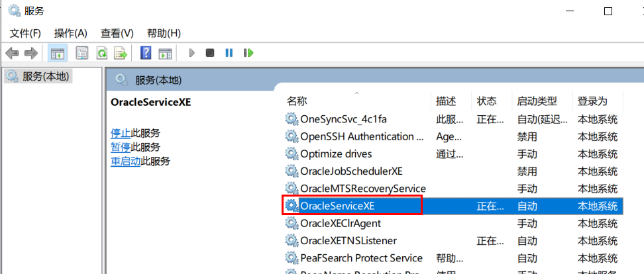644x274 pixels.
Task: Click the 重启动 link to restart the service
Action: tap(126, 161)
